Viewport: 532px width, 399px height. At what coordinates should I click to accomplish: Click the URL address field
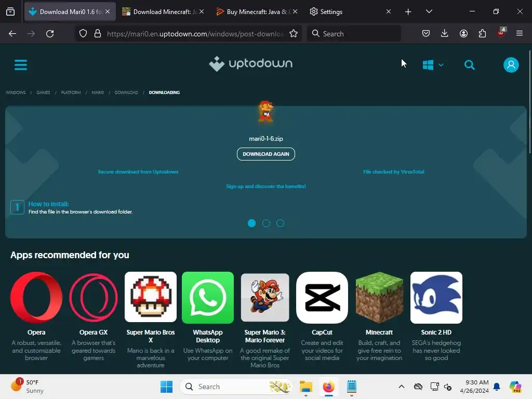195,34
